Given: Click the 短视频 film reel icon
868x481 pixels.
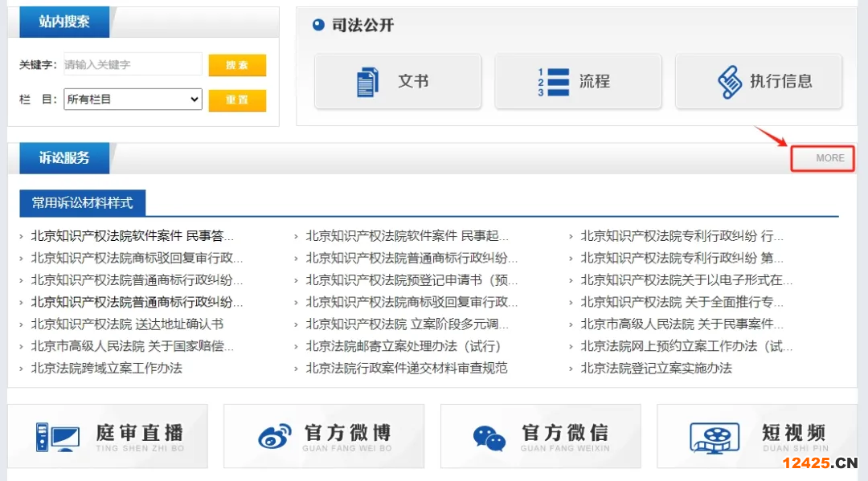Looking at the screenshot, I should [714, 438].
